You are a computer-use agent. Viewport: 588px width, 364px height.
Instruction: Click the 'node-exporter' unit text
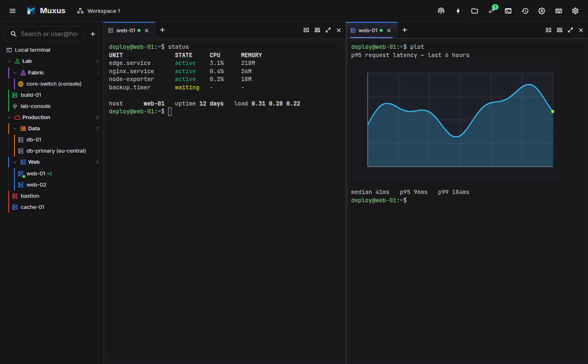coord(131,79)
